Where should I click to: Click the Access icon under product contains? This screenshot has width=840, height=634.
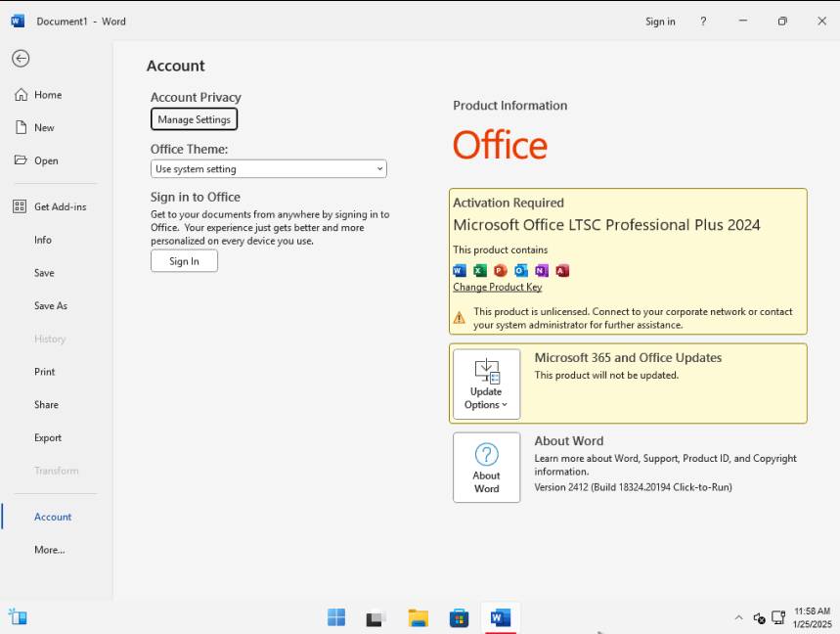point(562,271)
